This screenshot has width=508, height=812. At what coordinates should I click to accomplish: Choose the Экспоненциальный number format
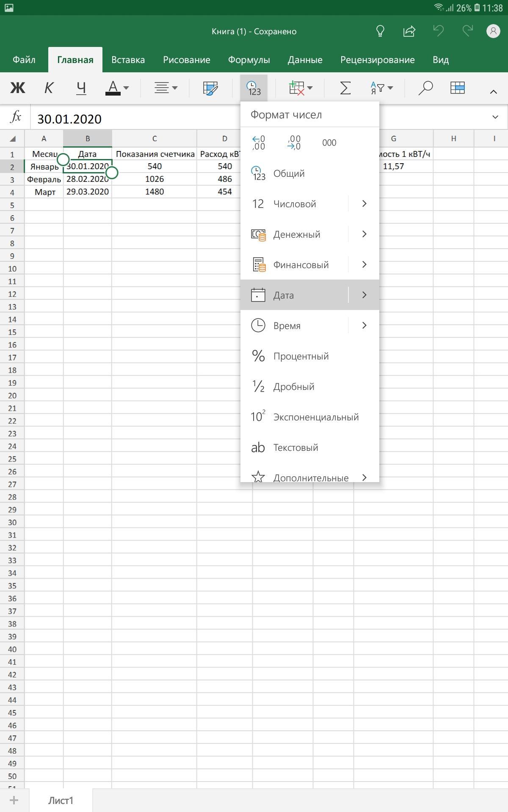(x=310, y=417)
